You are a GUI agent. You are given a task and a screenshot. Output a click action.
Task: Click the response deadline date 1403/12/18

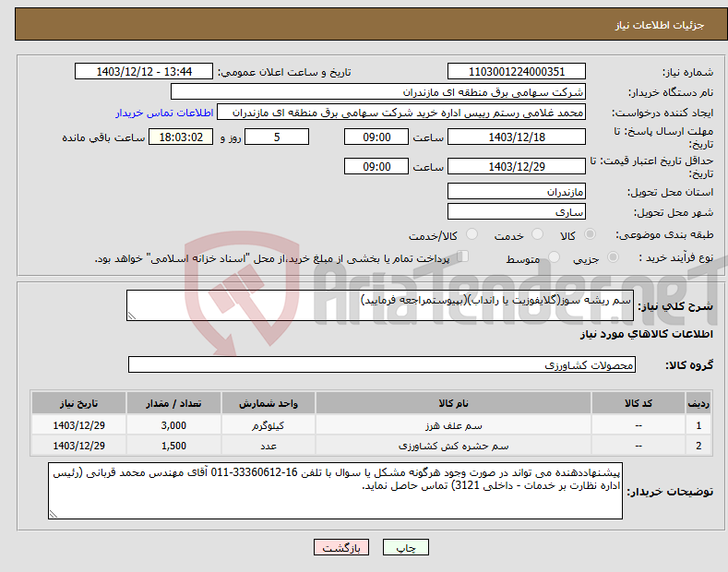pyautogui.click(x=517, y=137)
